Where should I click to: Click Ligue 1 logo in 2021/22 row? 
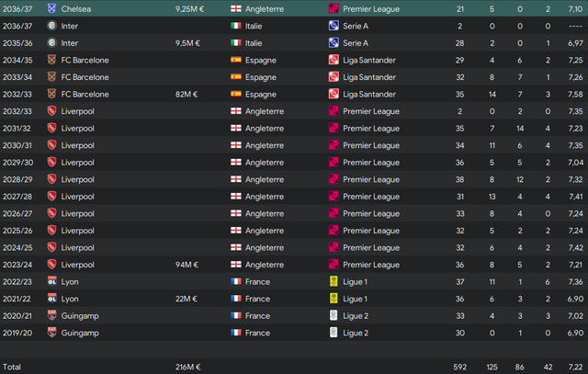click(334, 299)
